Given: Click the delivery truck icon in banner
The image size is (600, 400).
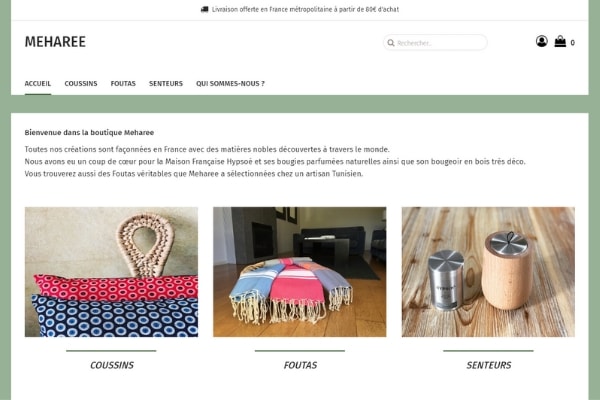Looking at the screenshot, I should (205, 9).
